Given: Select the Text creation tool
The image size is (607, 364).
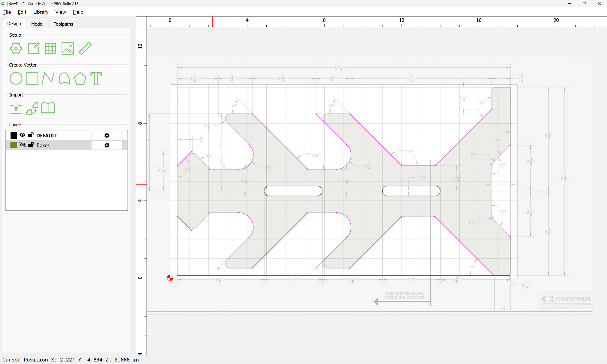Looking at the screenshot, I should 96,78.
